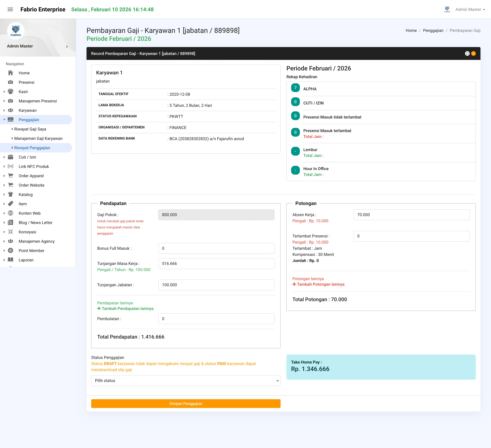Click the Terlambat Presensi input field
491x448 pixels.
pyautogui.click(x=412, y=236)
